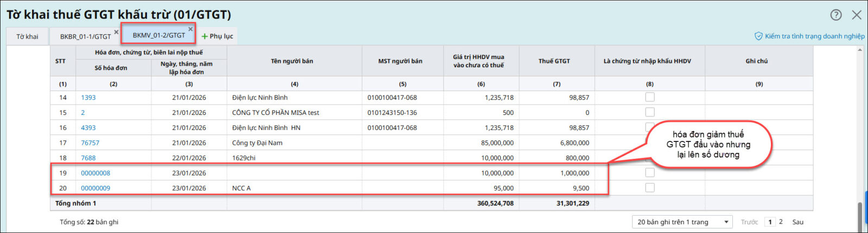868x233 pixels.
Task: Click the plus icon to add Phụ lục
Action: [x=205, y=36]
